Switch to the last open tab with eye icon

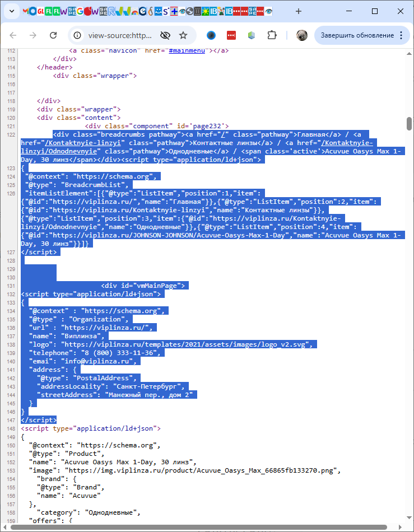coord(269,11)
